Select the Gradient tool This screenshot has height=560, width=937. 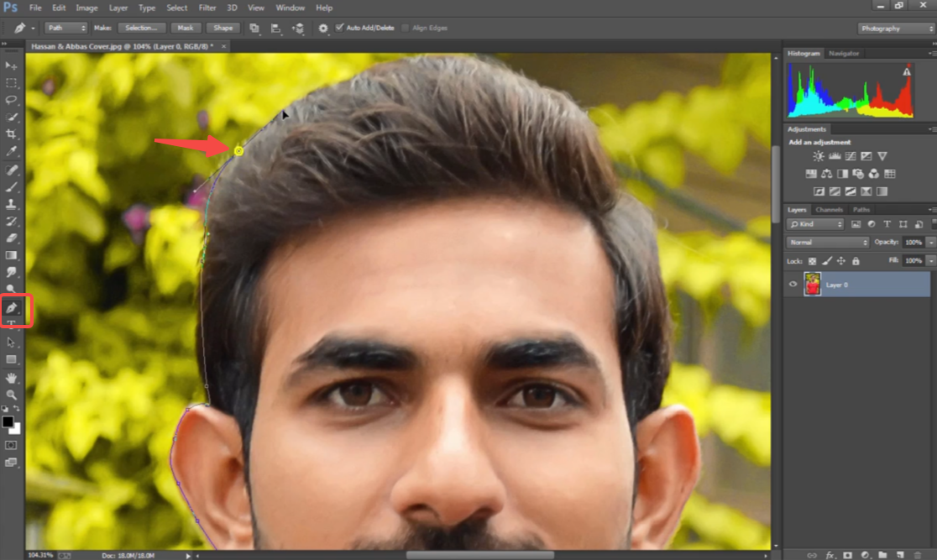[x=11, y=255]
